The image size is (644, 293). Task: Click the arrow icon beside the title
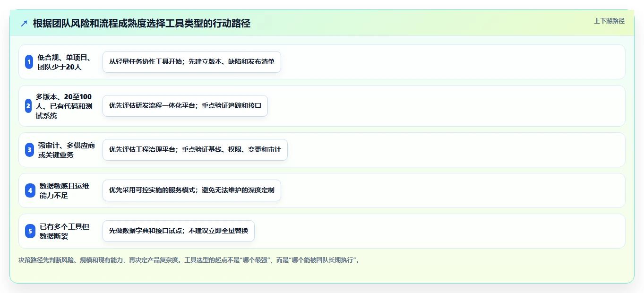(24, 23)
